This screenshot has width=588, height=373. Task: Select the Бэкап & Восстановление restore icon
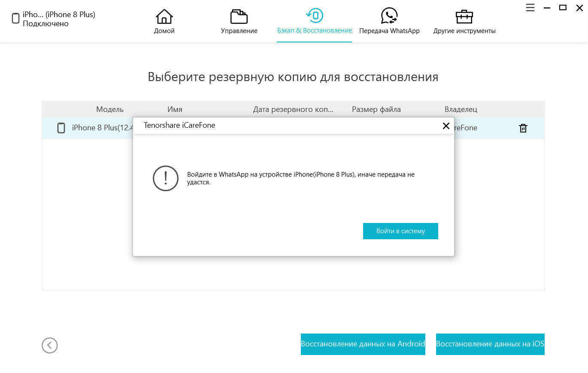pyautogui.click(x=315, y=16)
